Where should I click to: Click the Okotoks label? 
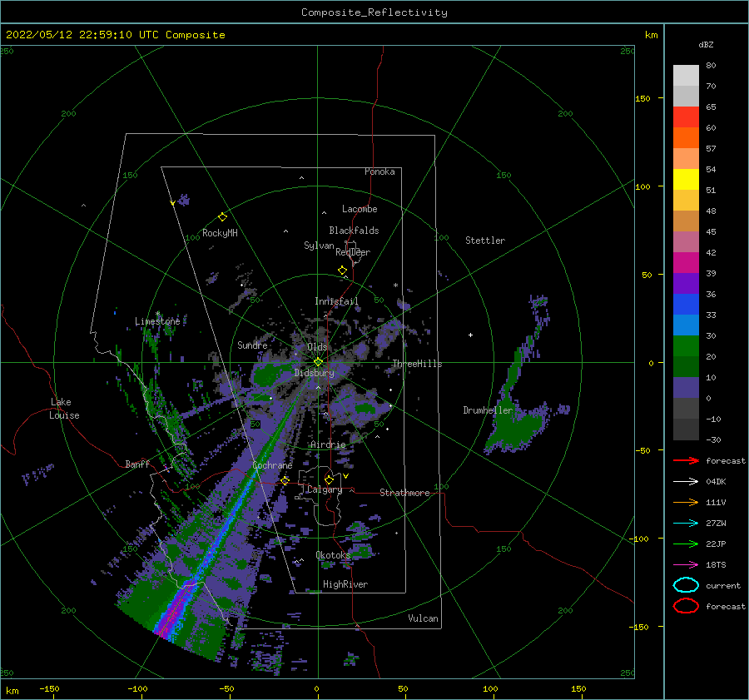pyautogui.click(x=333, y=555)
